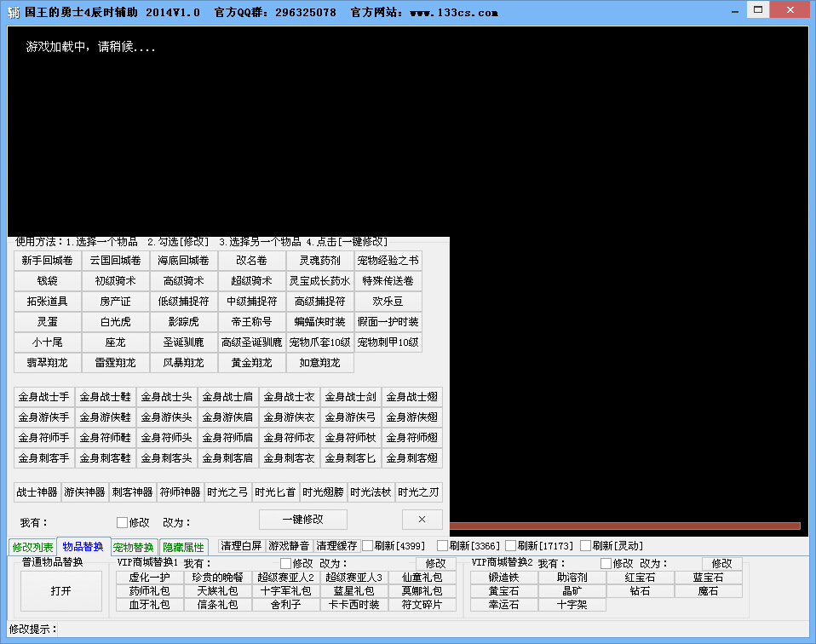This screenshot has width=816, height=644.
Task: Select the 房产证 item
Action: [116, 301]
